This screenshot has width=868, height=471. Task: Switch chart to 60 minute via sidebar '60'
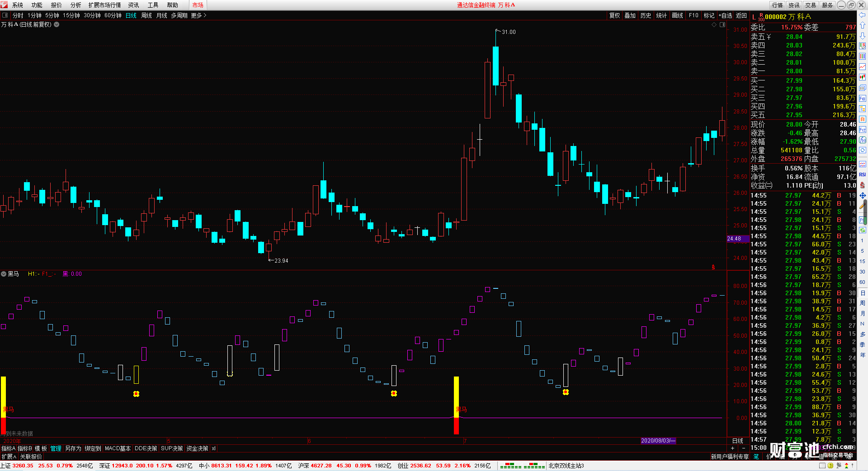click(863, 282)
